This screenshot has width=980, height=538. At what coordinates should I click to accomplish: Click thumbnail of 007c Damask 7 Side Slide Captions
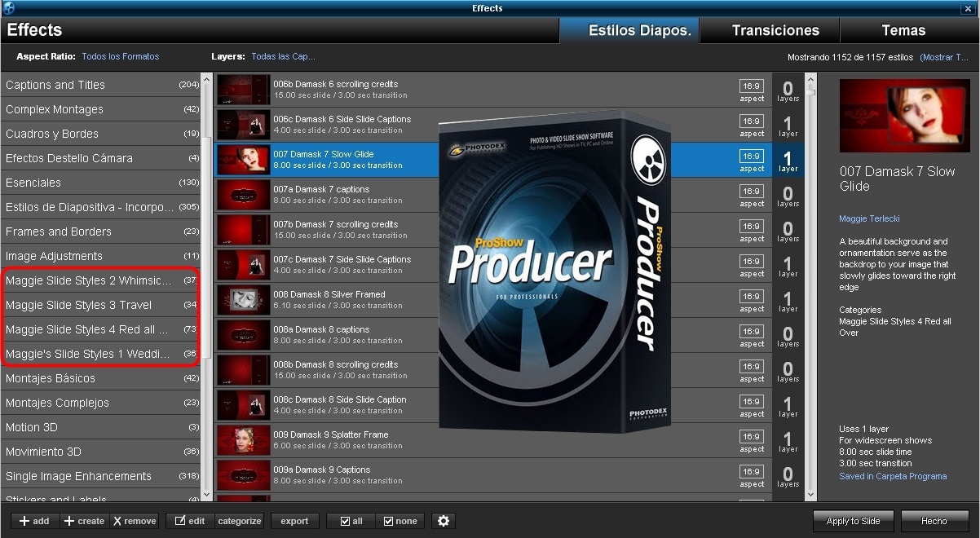click(x=243, y=265)
